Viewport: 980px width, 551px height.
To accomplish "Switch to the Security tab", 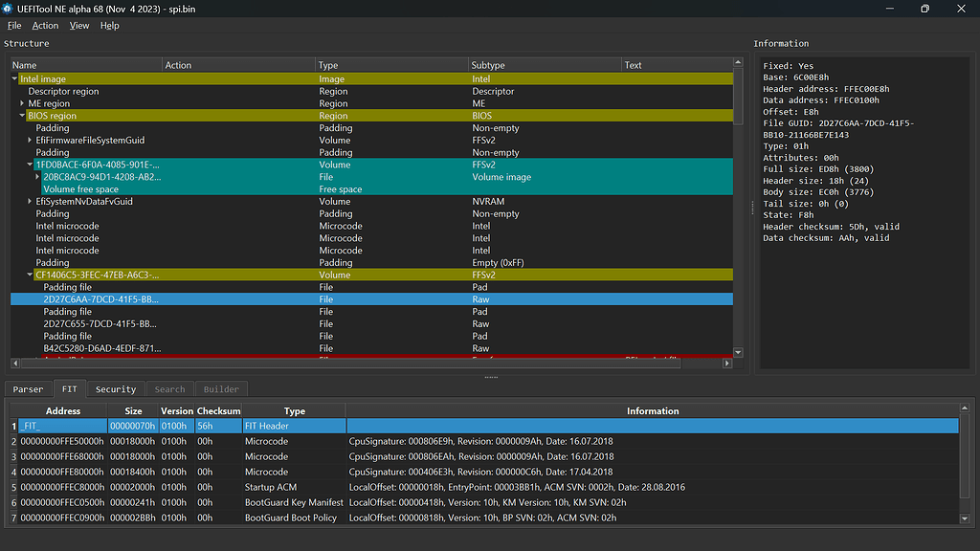I will pos(115,388).
